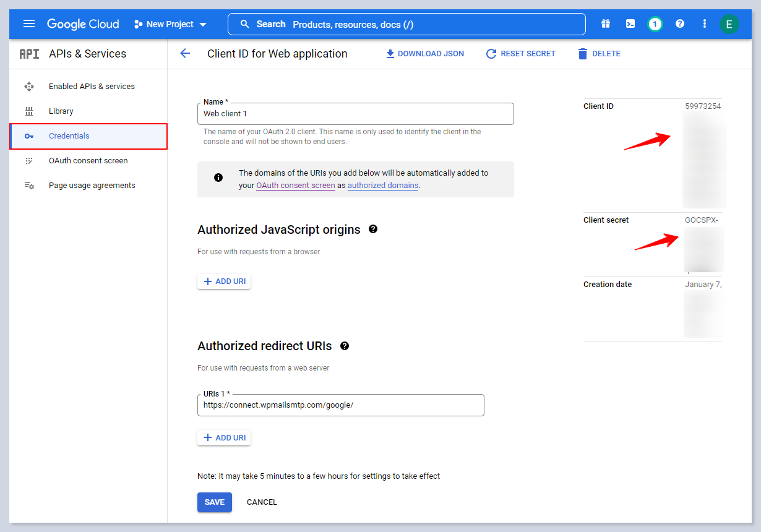Image resolution: width=761 pixels, height=532 pixels.
Task: Open the gift free trial icon
Action: pyautogui.click(x=606, y=24)
